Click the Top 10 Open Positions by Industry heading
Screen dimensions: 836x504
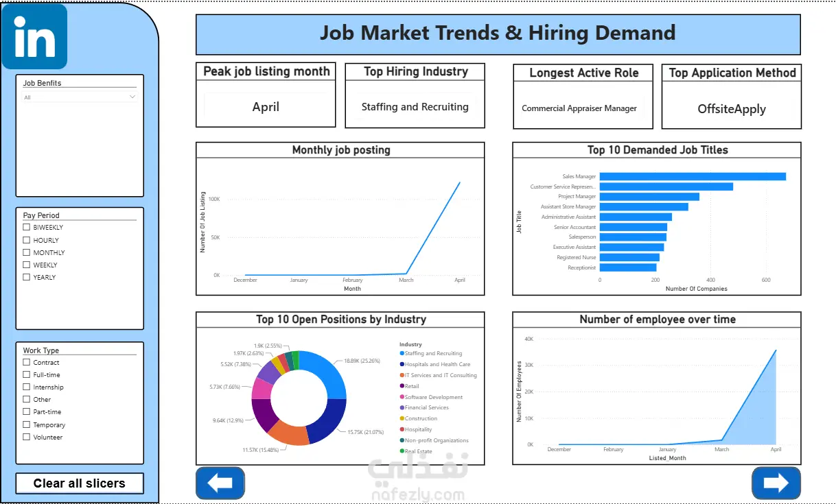341,320
